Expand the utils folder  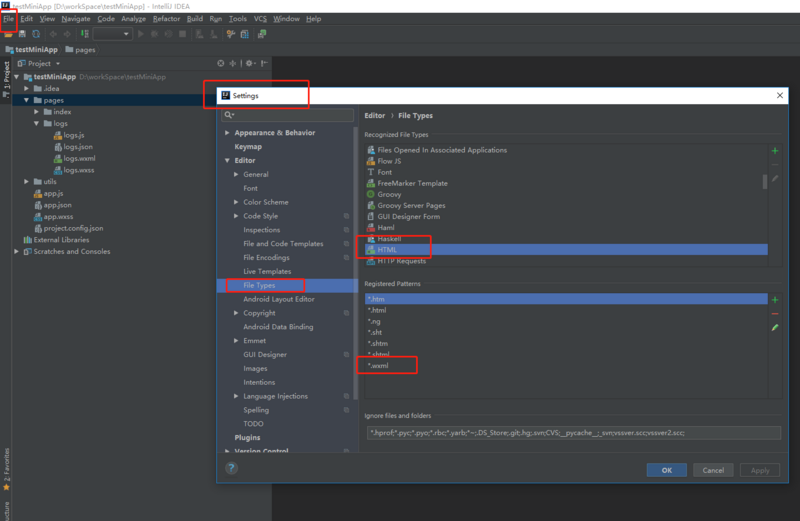click(27, 182)
